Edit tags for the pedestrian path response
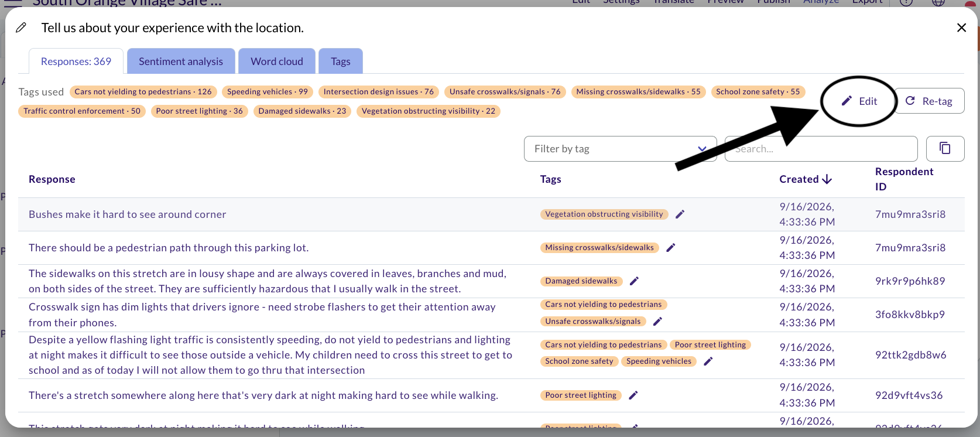This screenshot has height=437, width=980. 671,248
